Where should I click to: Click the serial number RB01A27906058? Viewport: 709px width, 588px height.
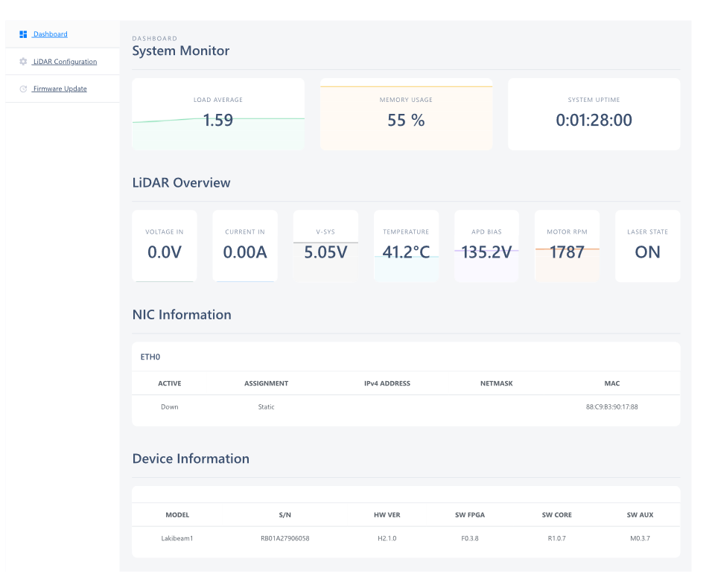[x=284, y=538]
